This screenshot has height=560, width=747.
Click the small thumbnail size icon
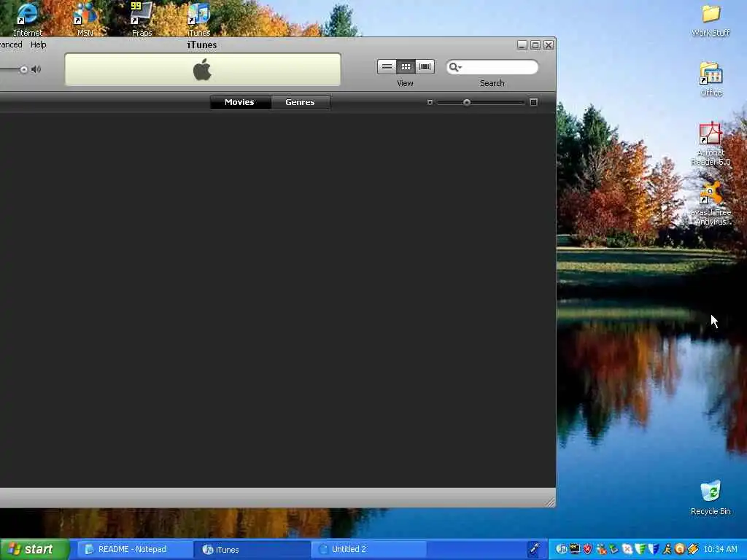[430, 102]
